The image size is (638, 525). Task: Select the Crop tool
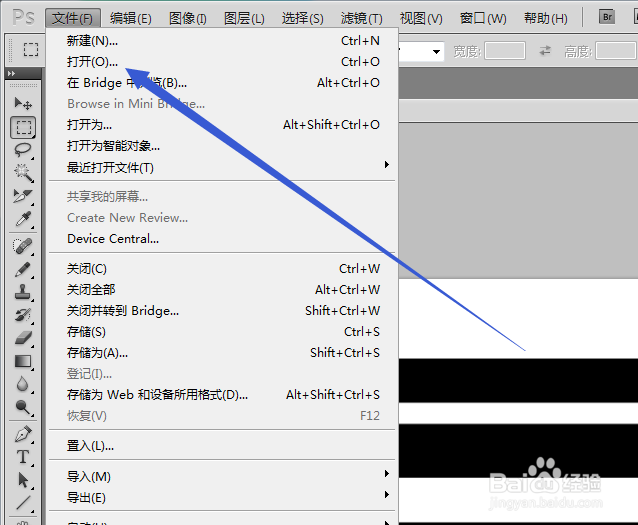[23, 196]
